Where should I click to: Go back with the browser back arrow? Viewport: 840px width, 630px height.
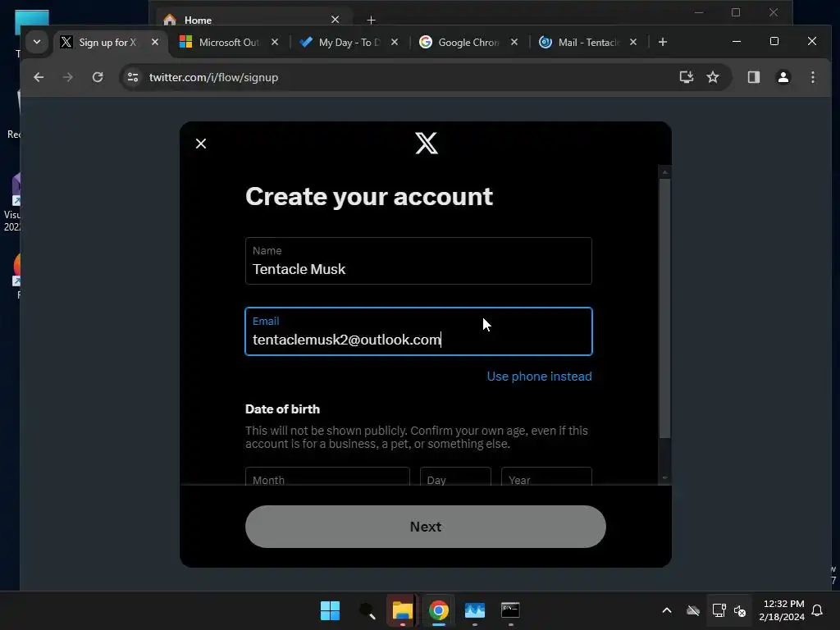[39, 77]
